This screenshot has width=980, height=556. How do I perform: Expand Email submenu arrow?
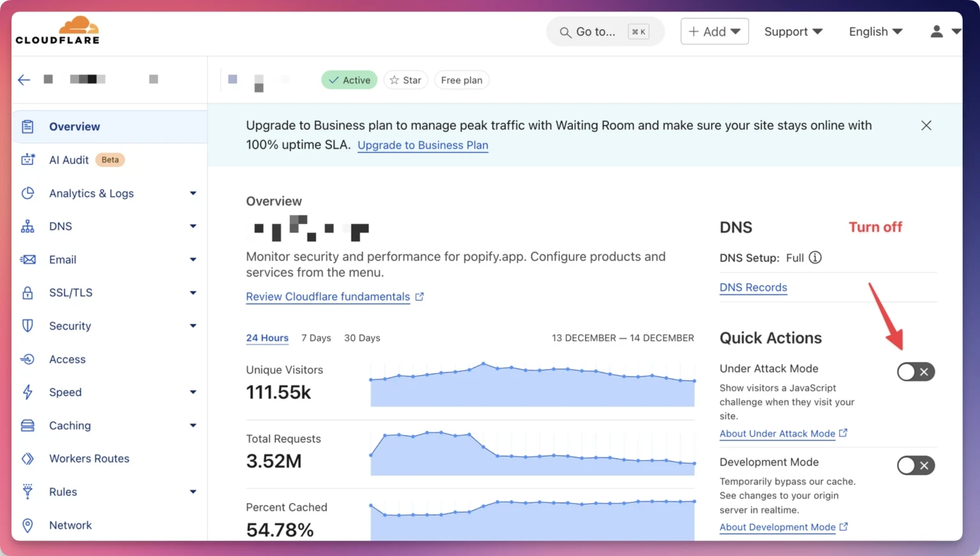(x=193, y=259)
